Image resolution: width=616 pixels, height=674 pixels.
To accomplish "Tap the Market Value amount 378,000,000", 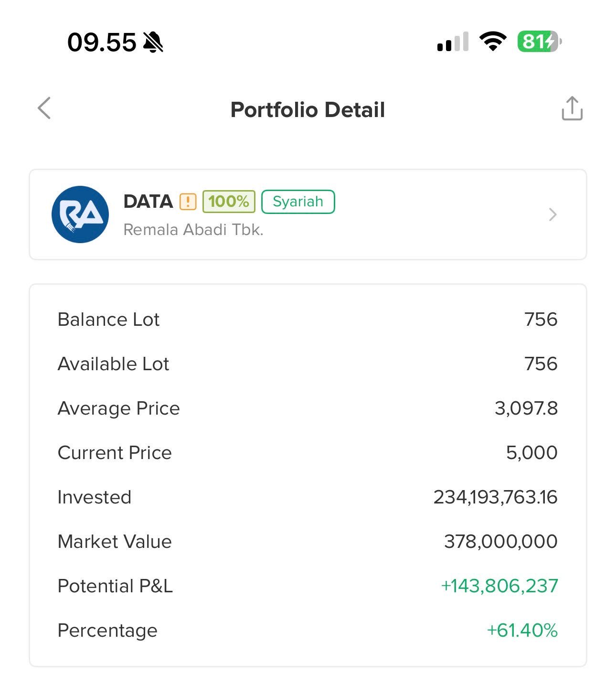I will tap(500, 541).
